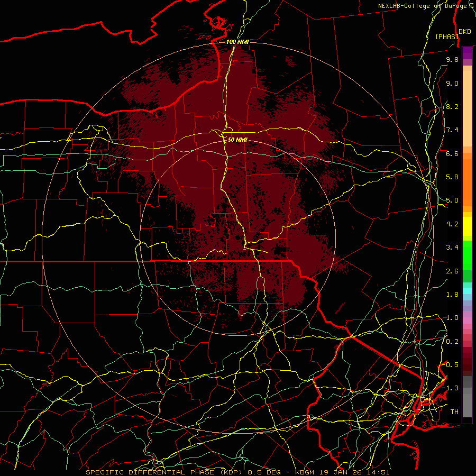
Task: Select the 100 NMI range ring label
Action: tap(237, 42)
